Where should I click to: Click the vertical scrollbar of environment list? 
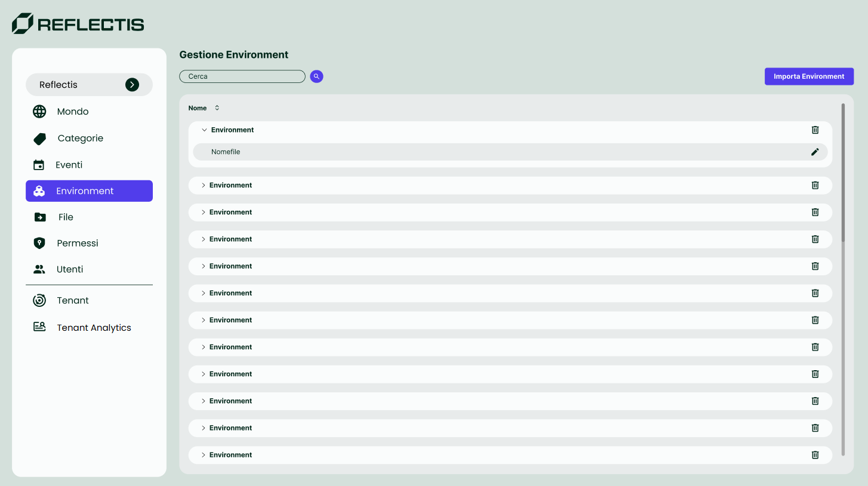(x=843, y=173)
